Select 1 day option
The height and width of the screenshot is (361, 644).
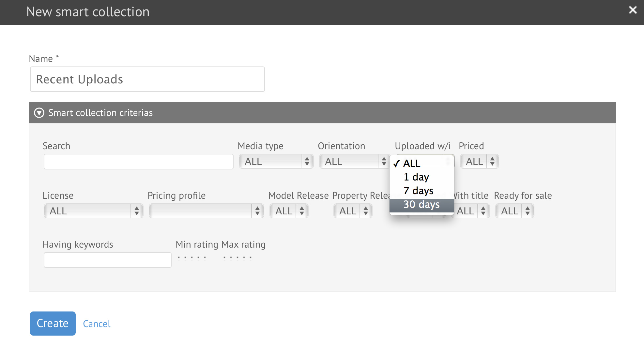[x=422, y=177]
